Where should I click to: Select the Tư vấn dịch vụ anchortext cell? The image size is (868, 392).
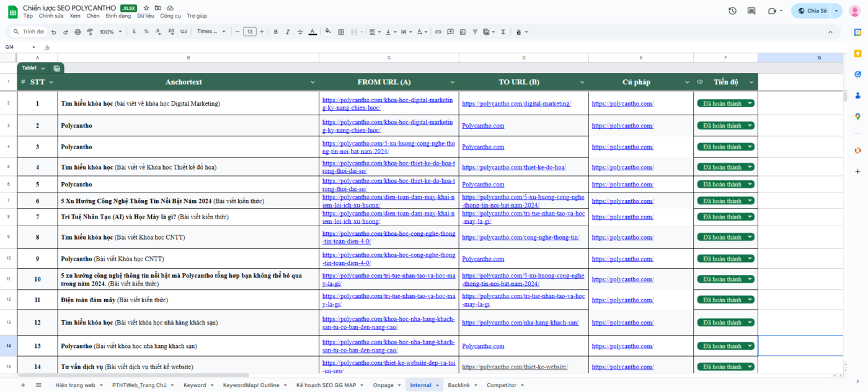click(188, 367)
